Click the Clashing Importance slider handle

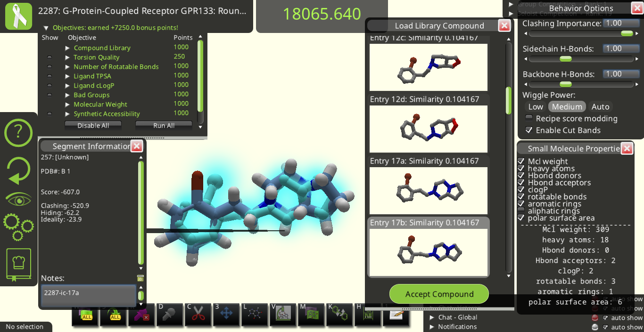(627, 33)
